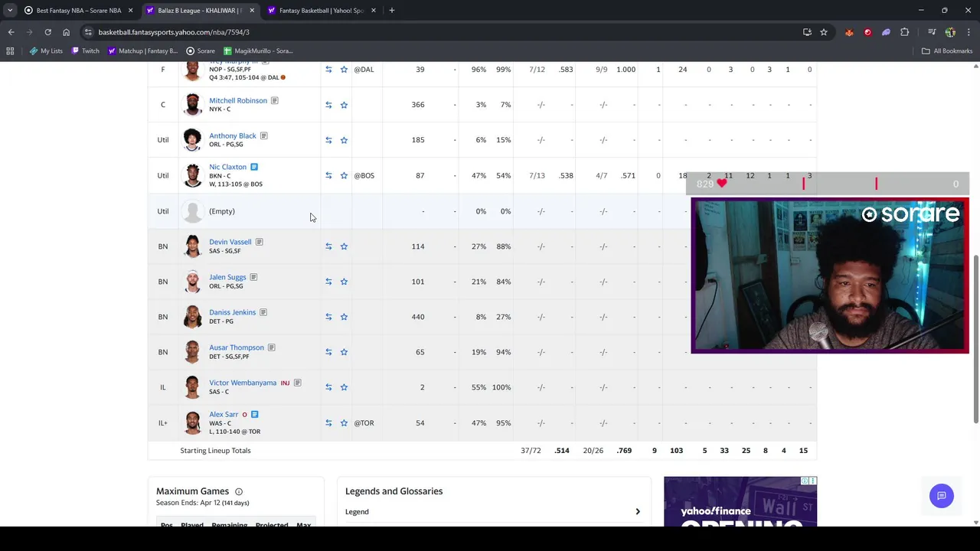Click the empty Util roster slot

tap(222, 211)
